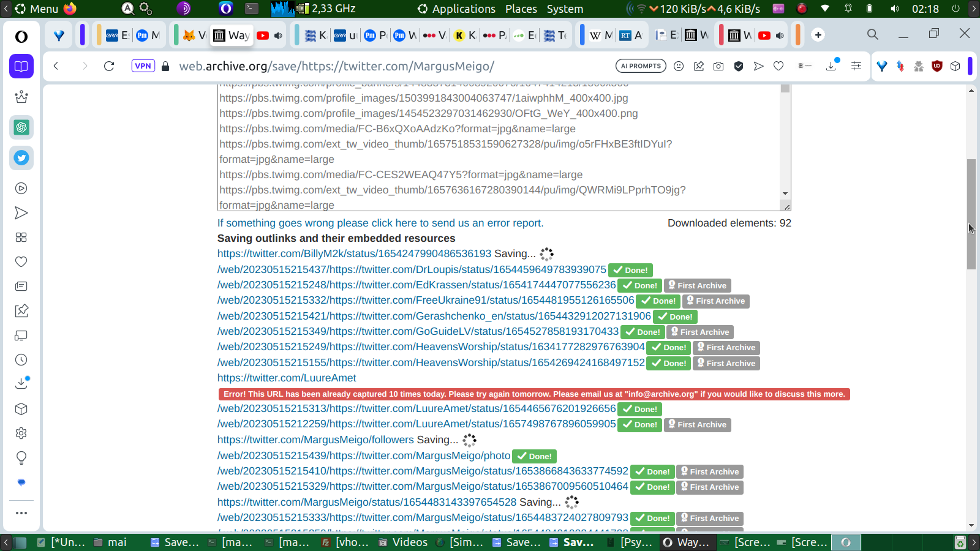Mute the YouTube tab in the red tab group
The width and height of the screenshot is (980, 551).
(x=780, y=36)
